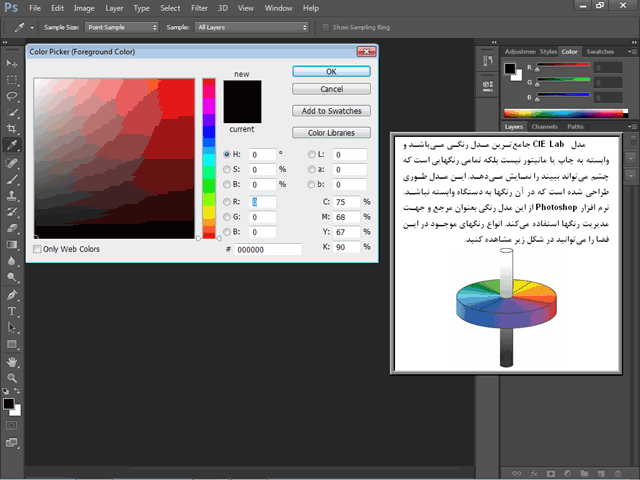Viewport: 640px width, 480px height.
Task: Click the Color Libraries button
Action: pos(331,133)
